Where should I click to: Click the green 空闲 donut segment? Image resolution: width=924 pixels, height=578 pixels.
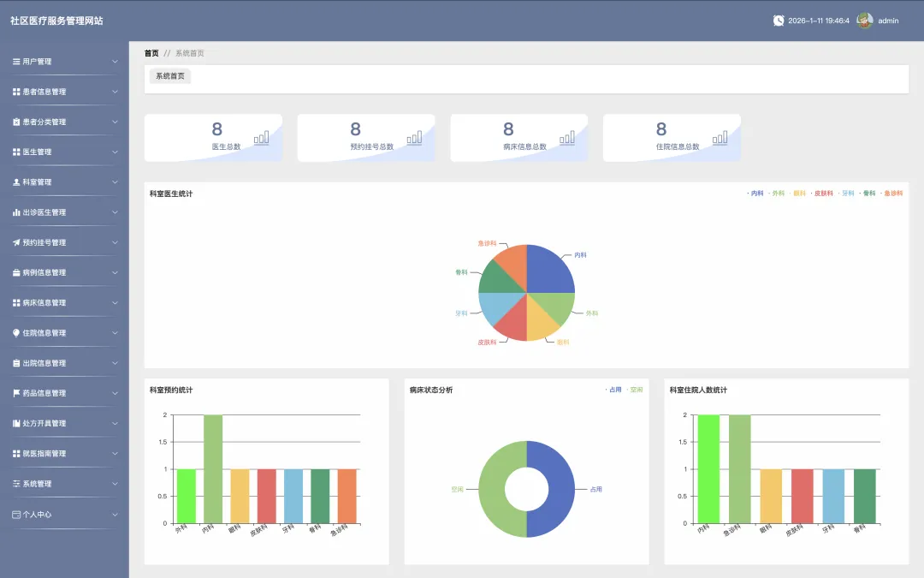(493, 489)
